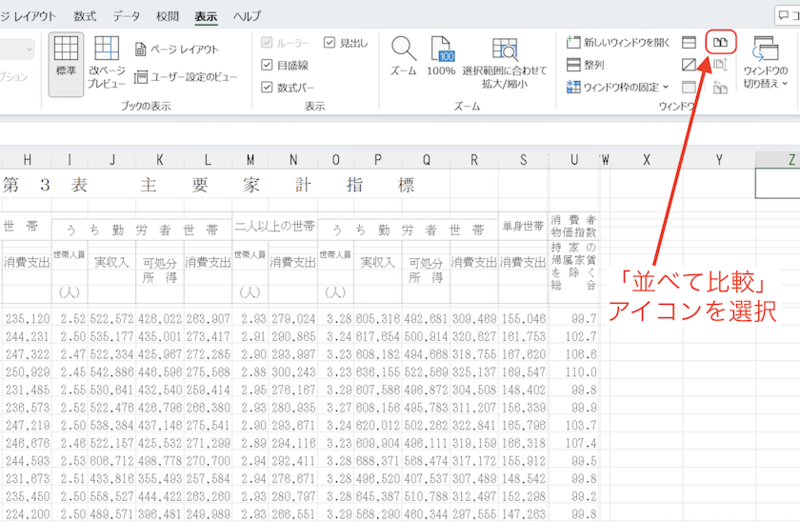Open 改ページプレビュー page break preview
Viewport: 800px width, 522px height.
(107, 62)
